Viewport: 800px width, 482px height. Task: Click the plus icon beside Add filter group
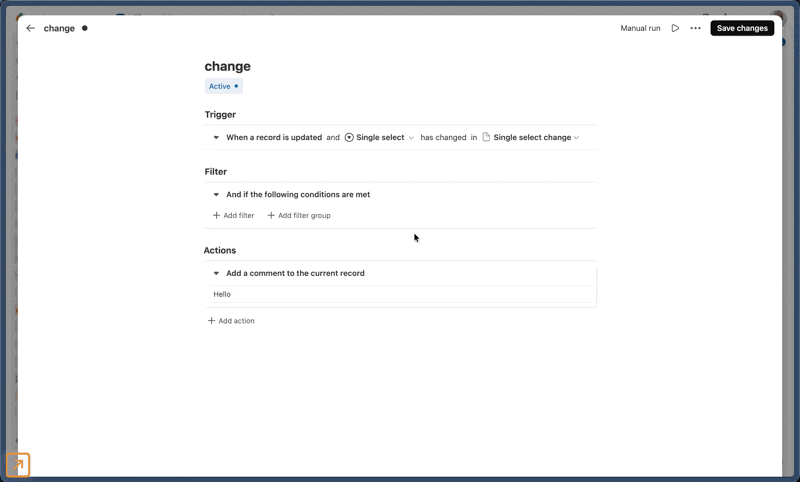(271, 215)
